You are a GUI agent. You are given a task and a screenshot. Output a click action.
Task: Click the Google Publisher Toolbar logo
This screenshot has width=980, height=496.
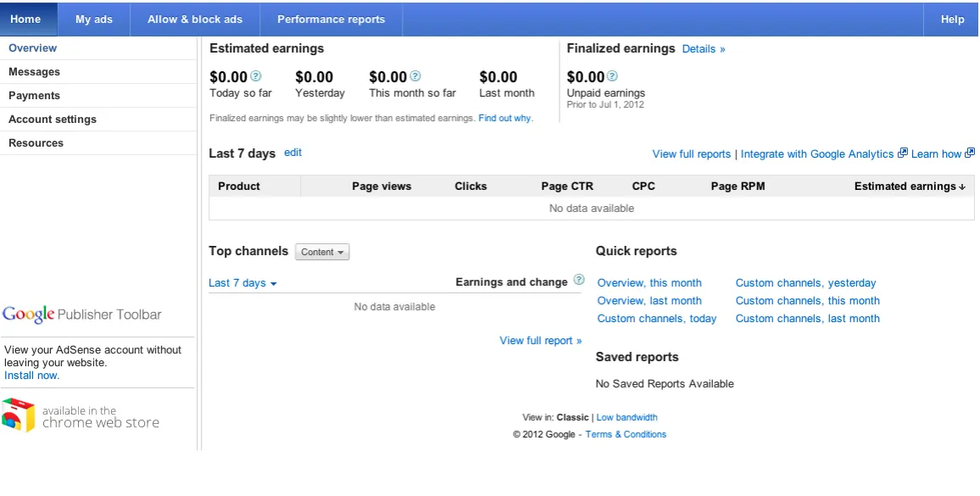point(81,315)
